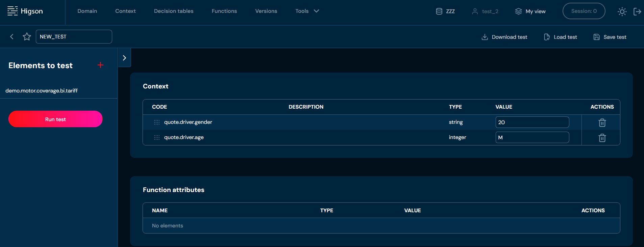Toggle light/dark theme sun icon
The image size is (644, 247).
tap(622, 11)
